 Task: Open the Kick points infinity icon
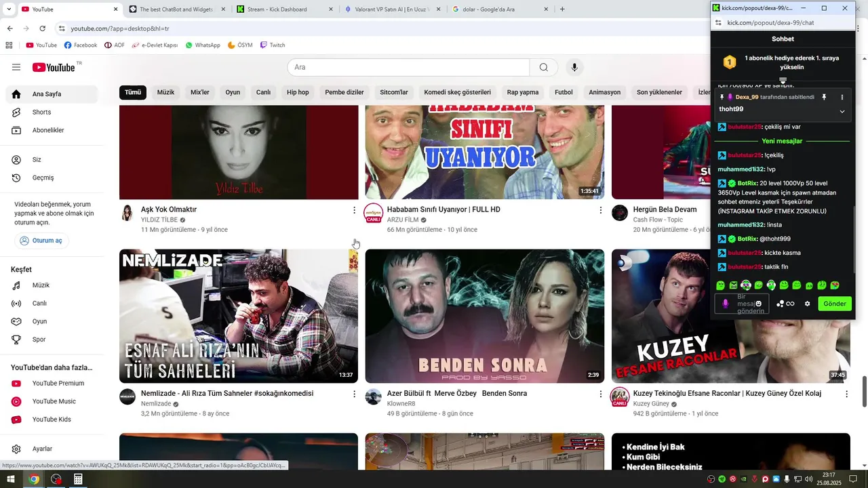tap(785, 304)
